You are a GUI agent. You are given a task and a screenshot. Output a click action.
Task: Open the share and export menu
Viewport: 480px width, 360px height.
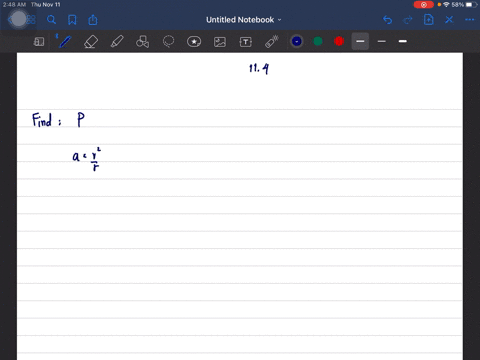pyautogui.click(x=93, y=20)
